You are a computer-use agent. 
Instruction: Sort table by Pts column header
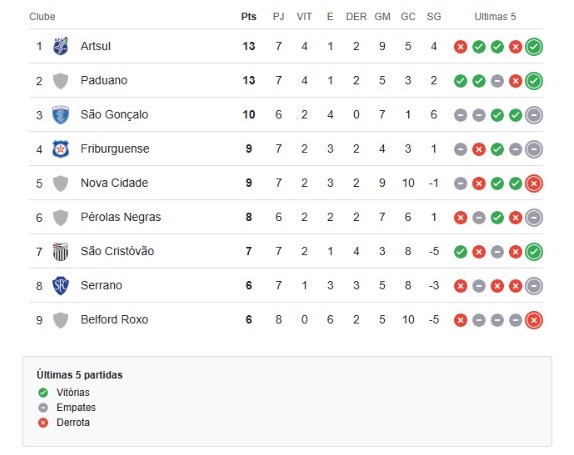click(249, 16)
